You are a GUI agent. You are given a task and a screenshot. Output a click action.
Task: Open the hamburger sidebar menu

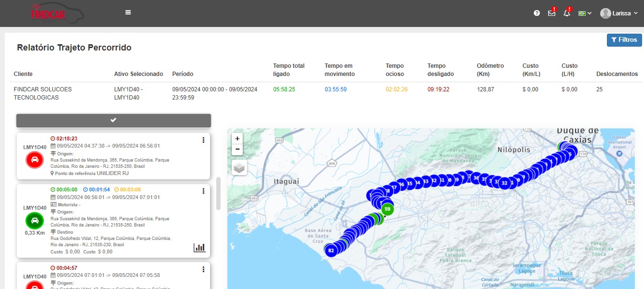(x=128, y=13)
